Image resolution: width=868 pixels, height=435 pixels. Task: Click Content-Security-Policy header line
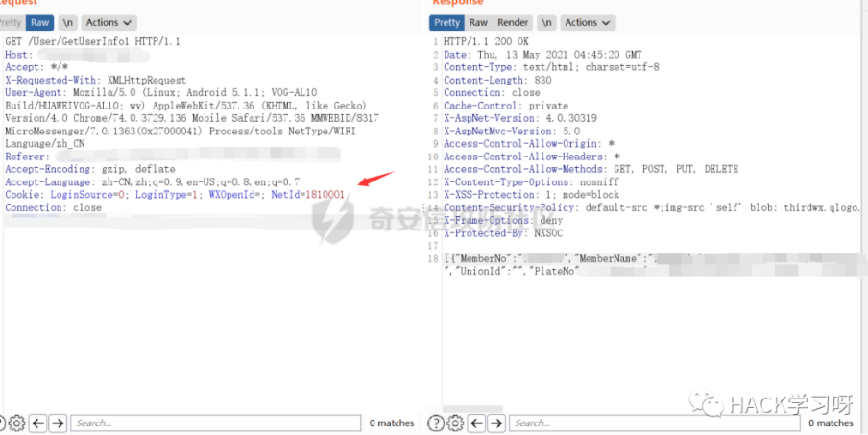coord(652,208)
